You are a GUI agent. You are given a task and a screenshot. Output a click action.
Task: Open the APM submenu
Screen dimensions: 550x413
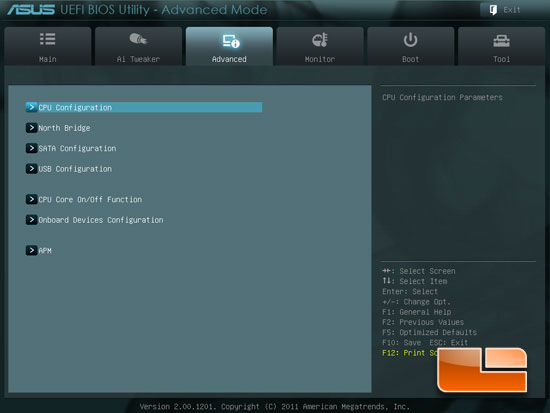[x=45, y=251]
